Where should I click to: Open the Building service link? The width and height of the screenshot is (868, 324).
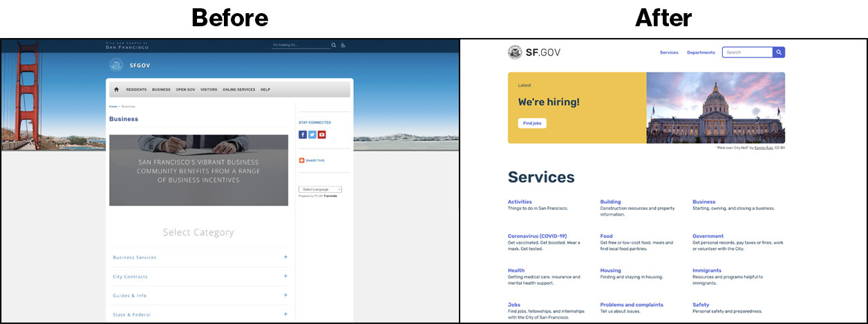(610, 202)
